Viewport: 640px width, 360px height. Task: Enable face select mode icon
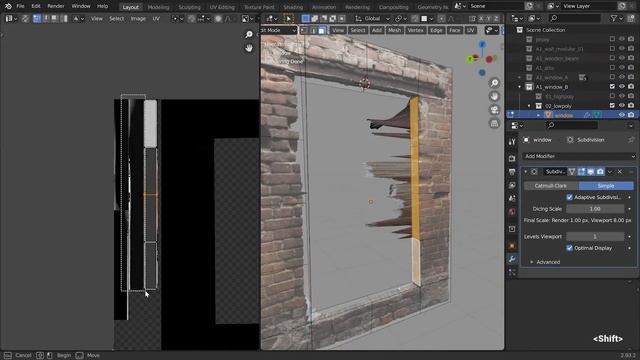tap(322, 31)
